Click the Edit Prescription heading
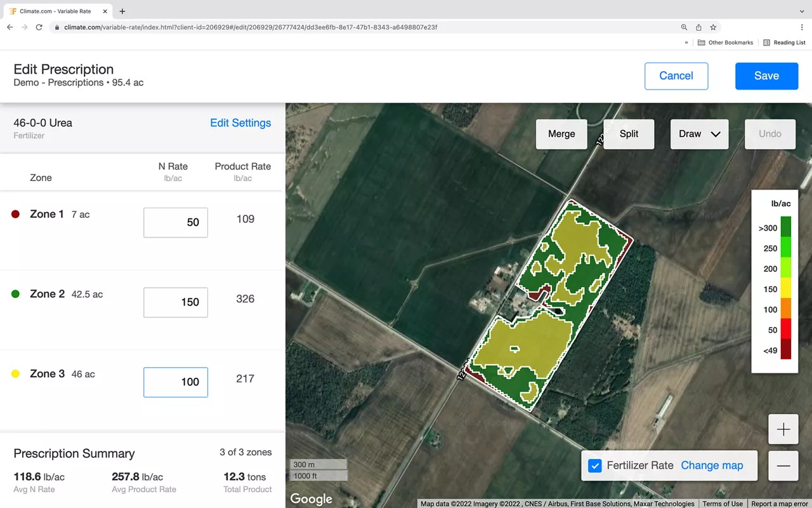Screen dimensions: 812x508 pos(63,69)
